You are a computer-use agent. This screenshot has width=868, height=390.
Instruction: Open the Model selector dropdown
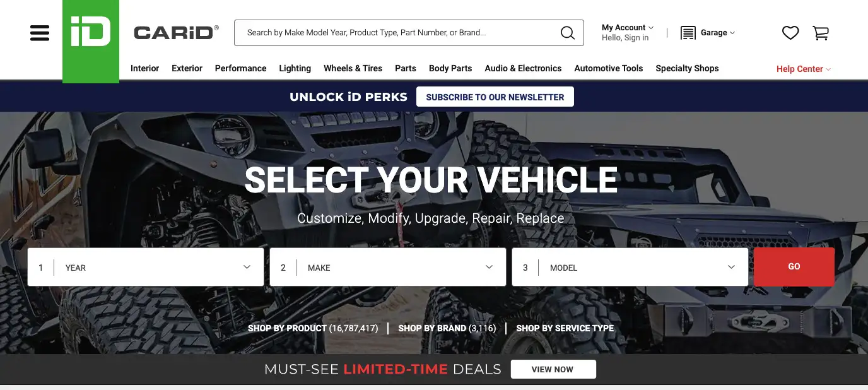point(630,267)
